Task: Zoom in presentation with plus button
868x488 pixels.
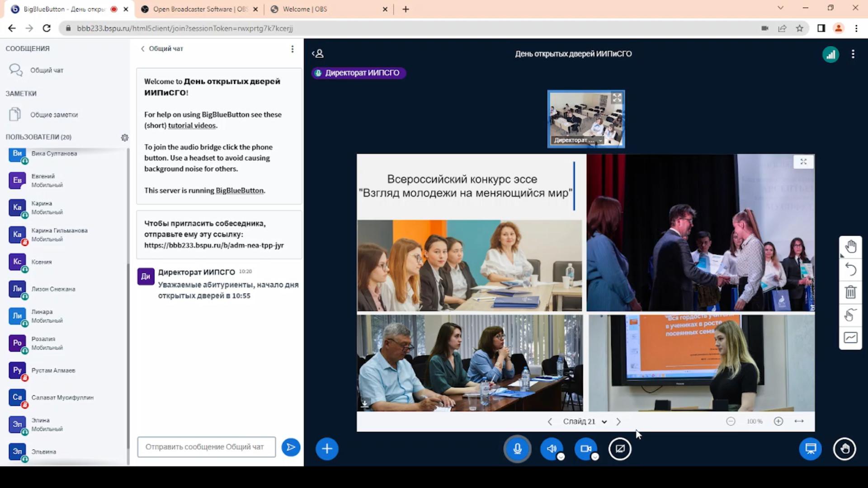Action: 778,421
